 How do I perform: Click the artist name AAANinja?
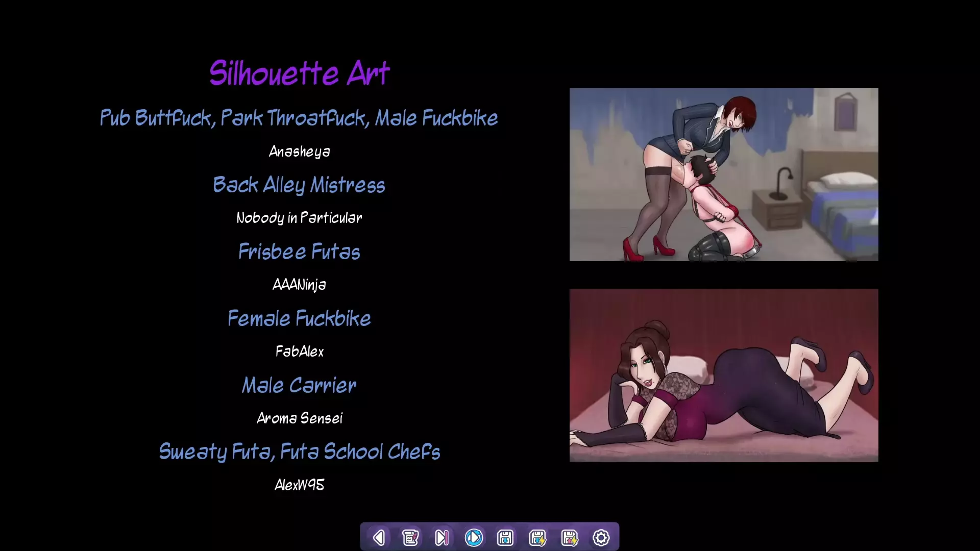(299, 285)
